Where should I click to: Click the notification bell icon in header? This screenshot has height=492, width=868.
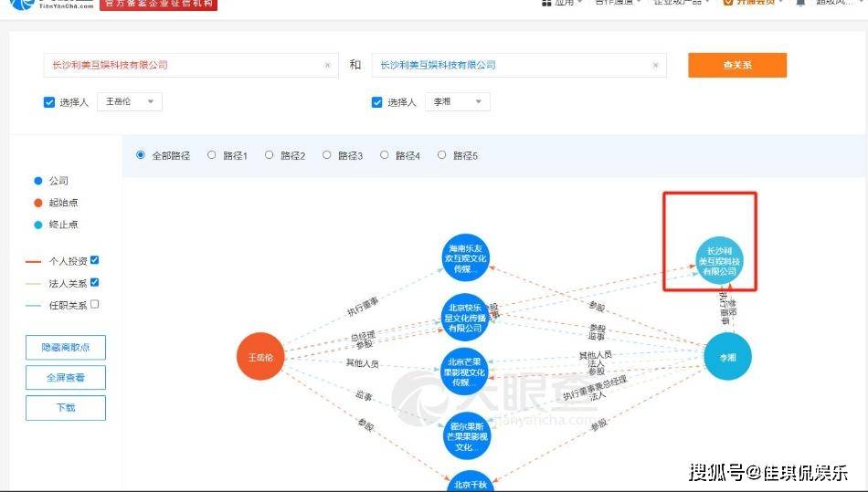tap(800, 2)
